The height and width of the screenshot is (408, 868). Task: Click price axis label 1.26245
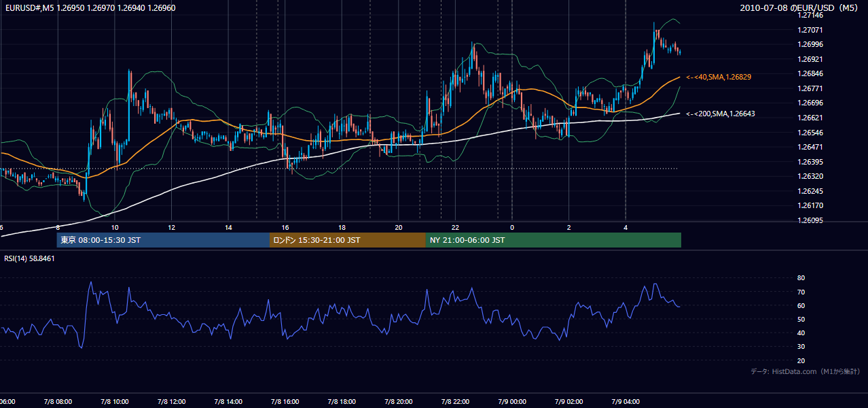pyautogui.click(x=810, y=191)
